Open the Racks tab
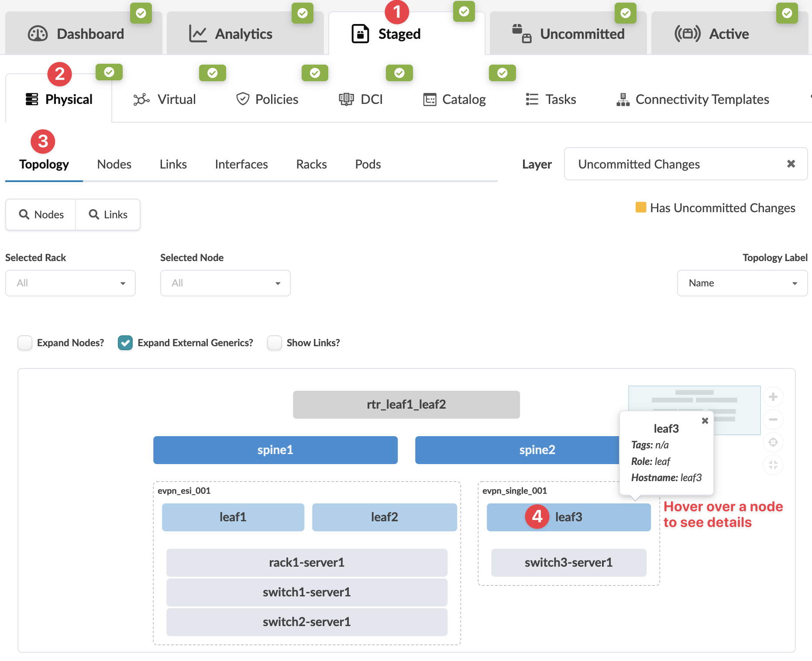This screenshot has height=661, width=812. pos(311,164)
